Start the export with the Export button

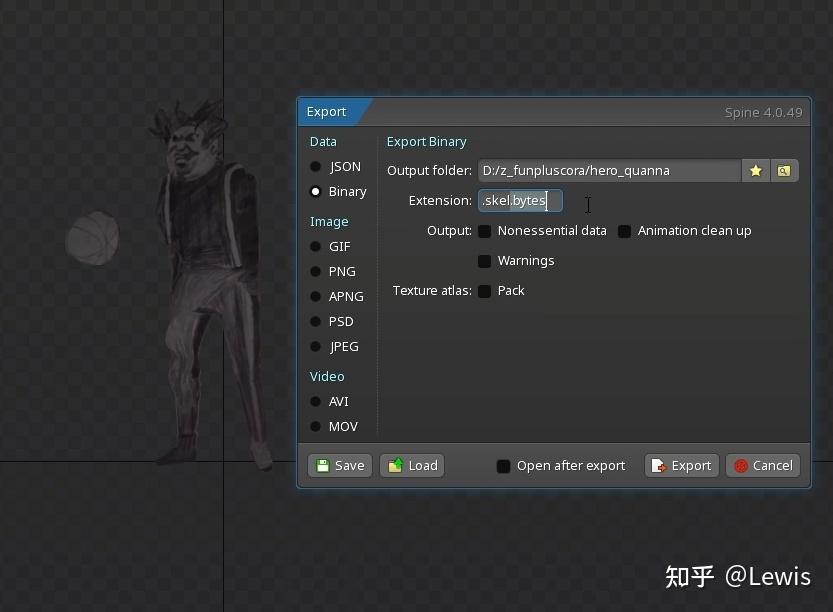(682, 466)
